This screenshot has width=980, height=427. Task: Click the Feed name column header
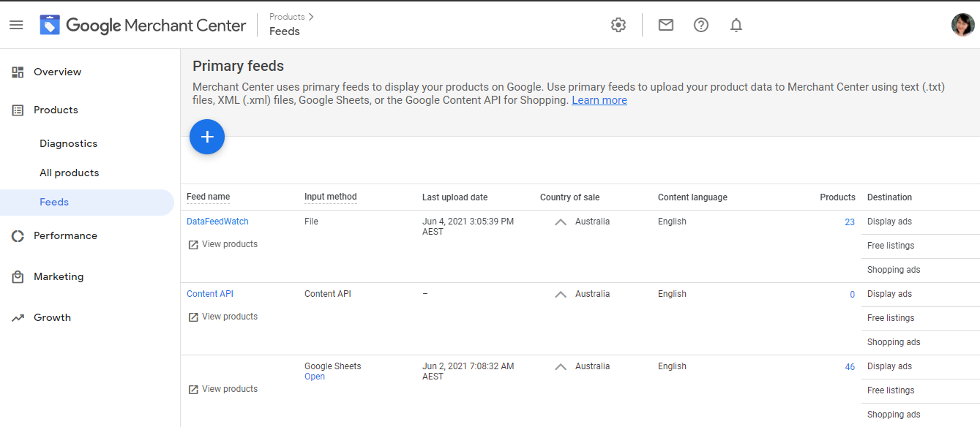pos(208,197)
